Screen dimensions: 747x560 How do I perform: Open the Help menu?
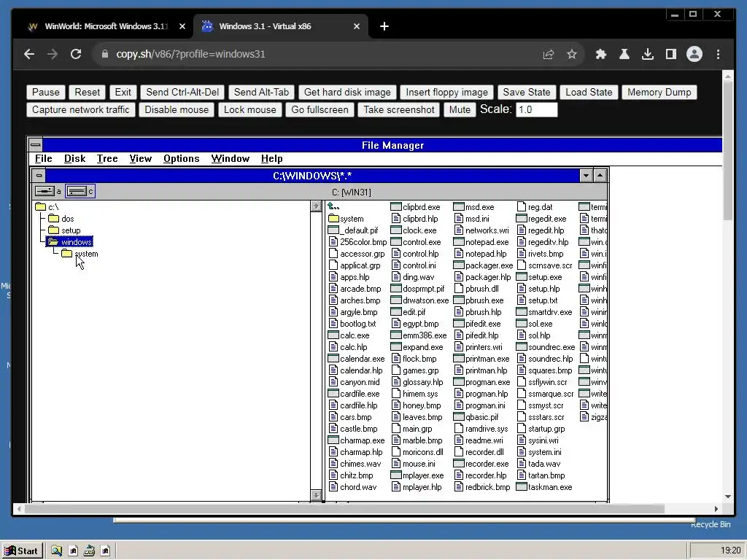(x=271, y=158)
